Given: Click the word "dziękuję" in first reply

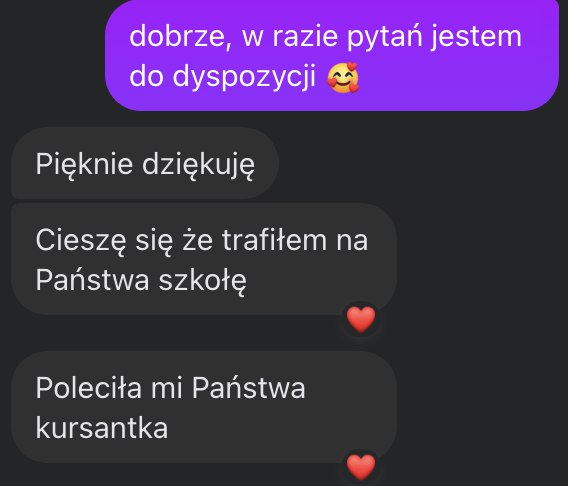Looking at the screenshot, I should point(199,164).
